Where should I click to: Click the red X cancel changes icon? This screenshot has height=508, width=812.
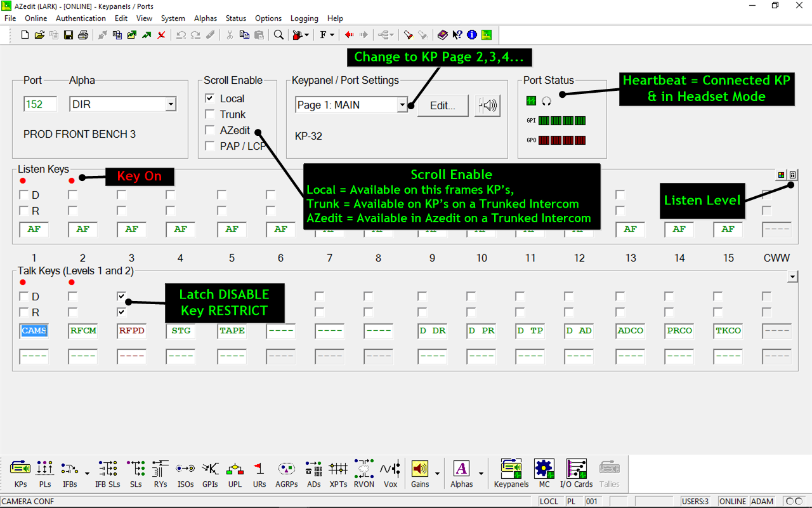tap(162, 35)
